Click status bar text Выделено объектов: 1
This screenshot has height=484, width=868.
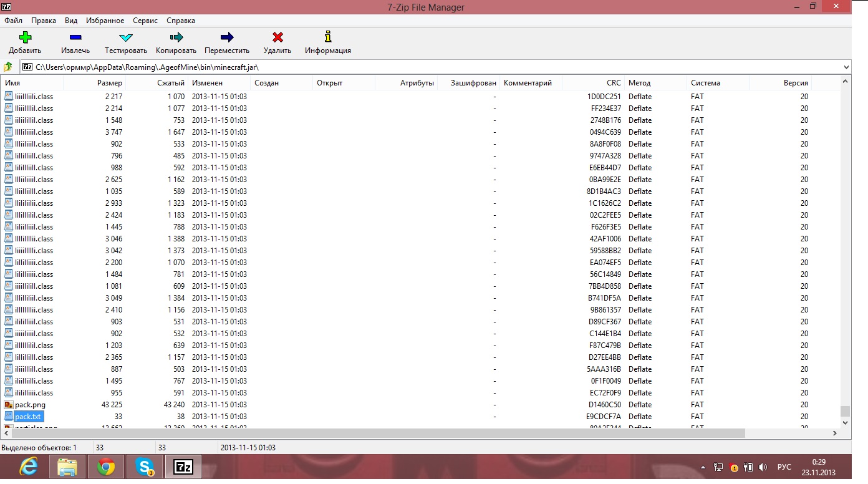[39, 448]
